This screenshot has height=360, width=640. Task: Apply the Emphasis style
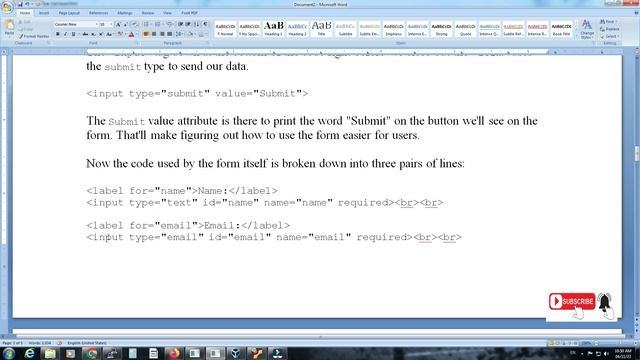tap(393, 29)
